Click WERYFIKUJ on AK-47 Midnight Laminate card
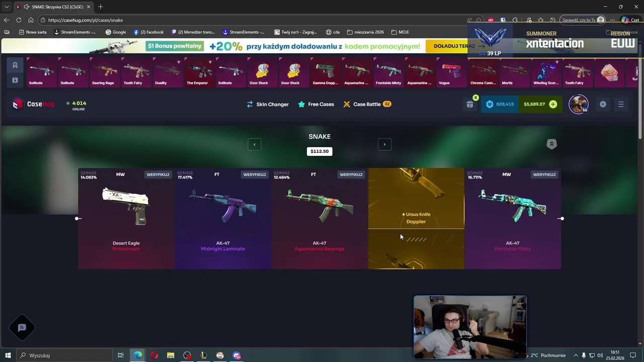 [x=255, y=174]
